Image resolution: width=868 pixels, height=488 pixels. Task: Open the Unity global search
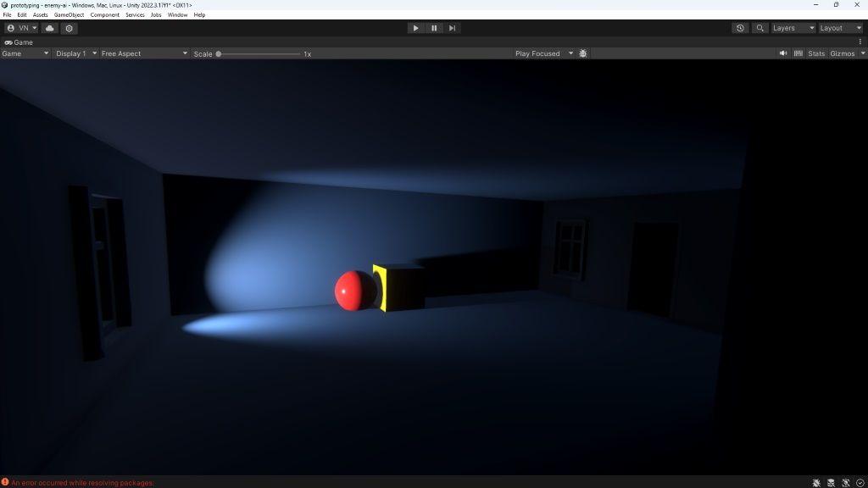click(761, 27)
